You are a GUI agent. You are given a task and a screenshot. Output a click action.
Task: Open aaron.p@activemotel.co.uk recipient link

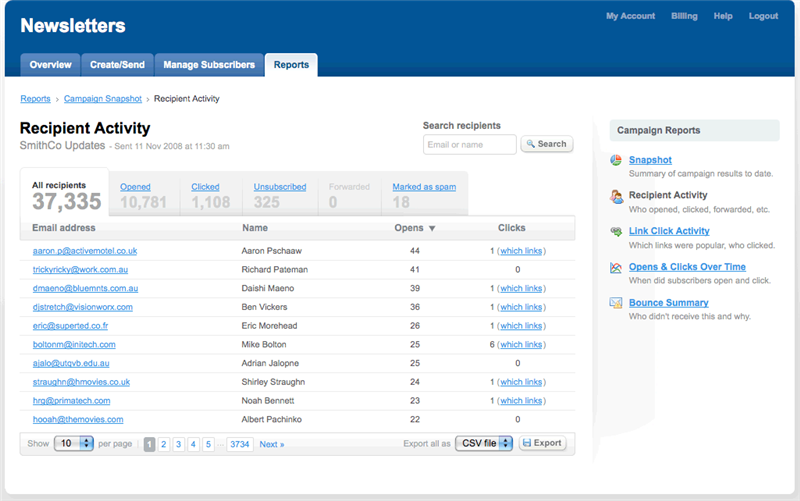click(84, 251)
